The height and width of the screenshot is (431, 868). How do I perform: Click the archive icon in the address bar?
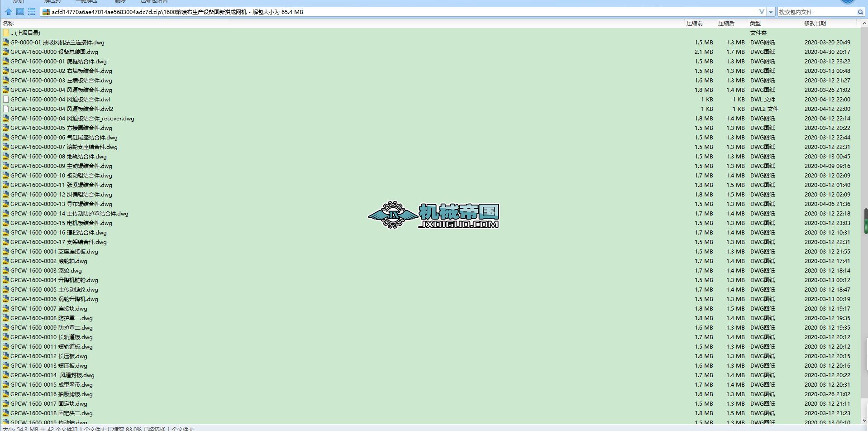46,12
